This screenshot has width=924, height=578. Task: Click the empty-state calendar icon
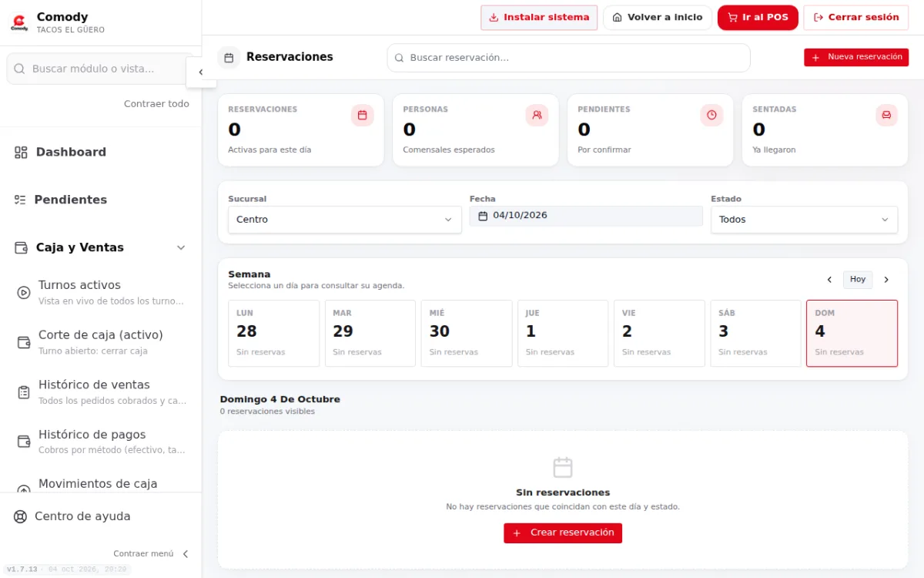[563, 467]
